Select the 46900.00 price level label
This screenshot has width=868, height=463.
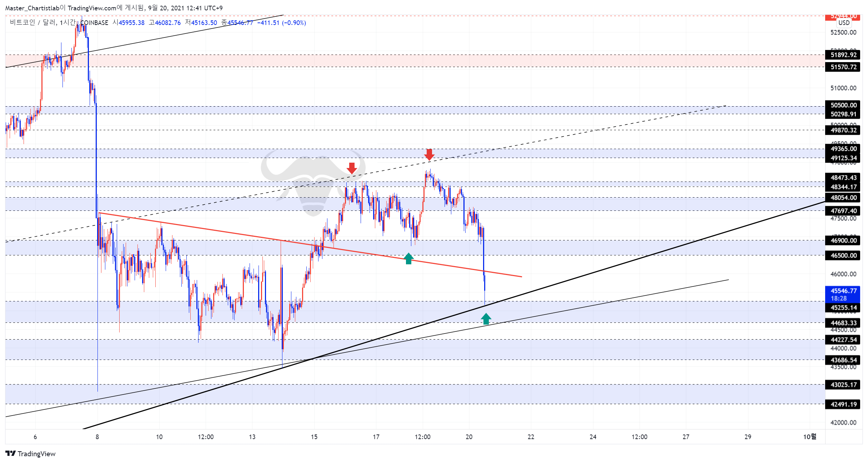point(843,240)
